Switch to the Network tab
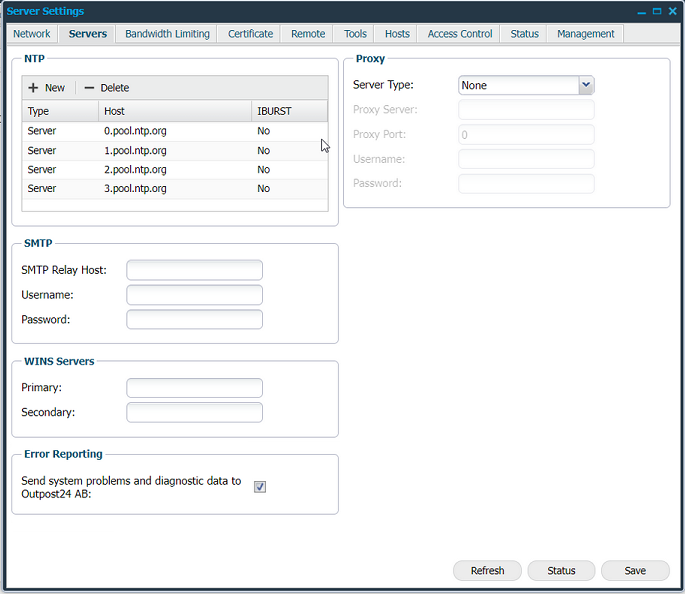The width and height of the screenshot is (685, 594). (32, 34)
